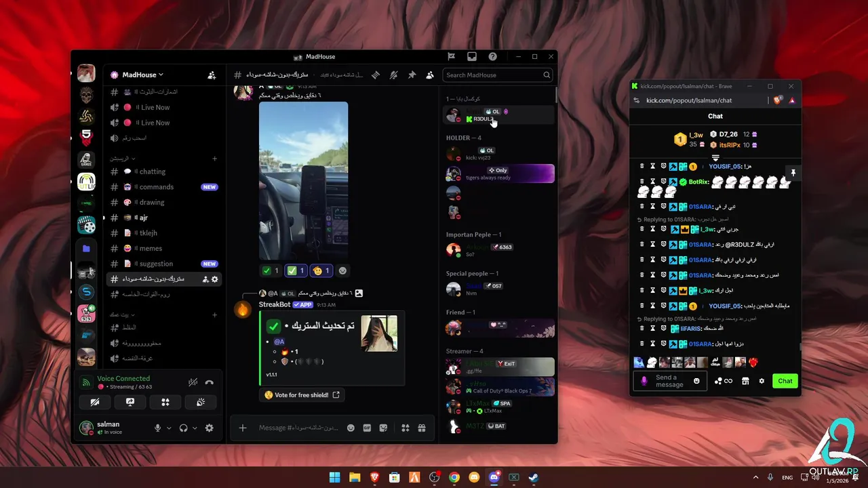Collapse the الريستش channel category
This screenshot has height=488, width=868.
pos(123,159)
